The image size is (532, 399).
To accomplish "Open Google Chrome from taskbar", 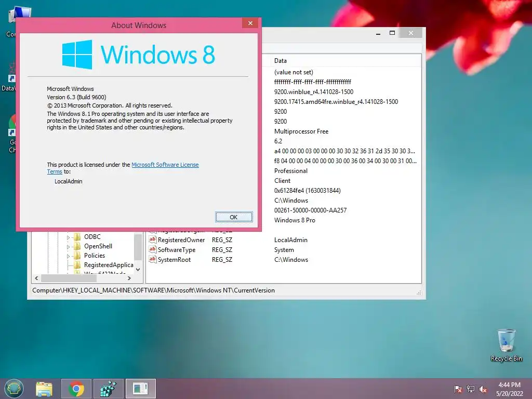I will [76, 389].
